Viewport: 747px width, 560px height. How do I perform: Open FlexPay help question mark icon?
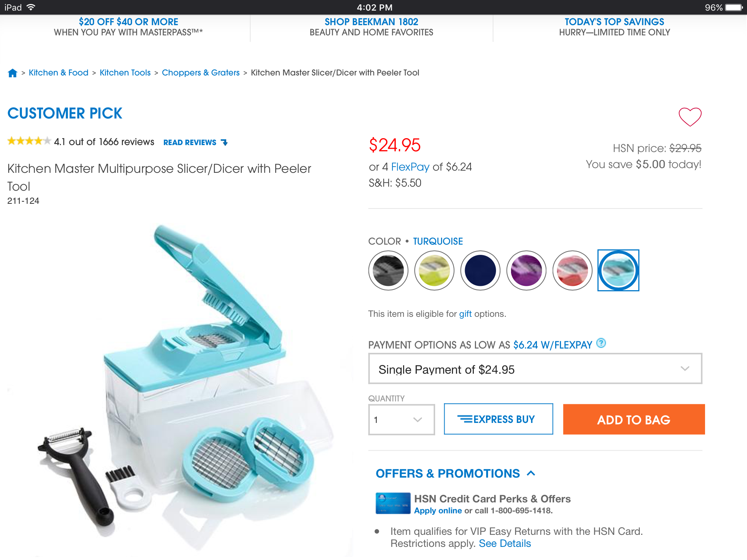pyautogui.click(x=601, y=343)
